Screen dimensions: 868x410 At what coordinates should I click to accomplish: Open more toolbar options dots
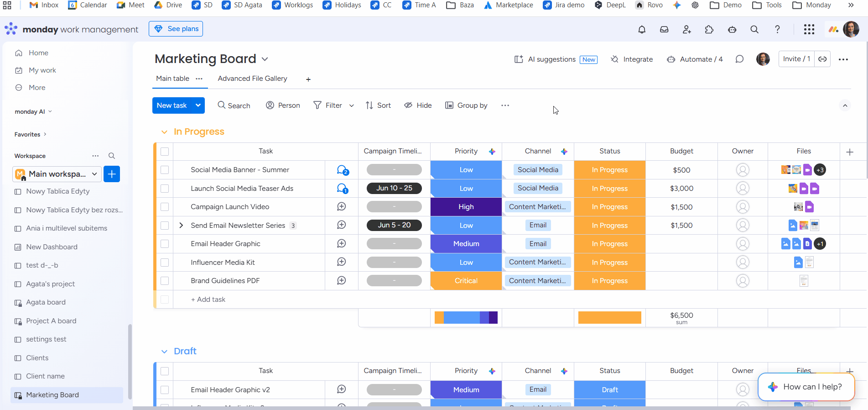[x=505, y=105]
